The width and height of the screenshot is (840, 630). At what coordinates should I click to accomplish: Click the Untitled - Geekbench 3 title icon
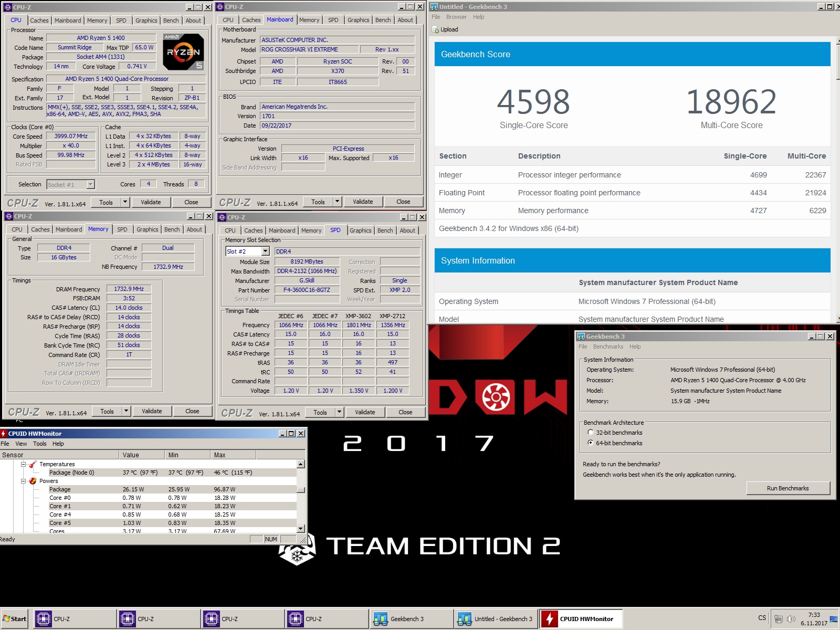[434, 7]
